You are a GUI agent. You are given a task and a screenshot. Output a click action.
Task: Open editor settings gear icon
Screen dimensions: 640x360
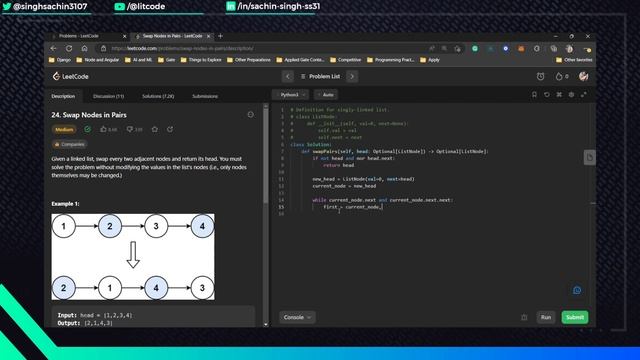[571, 95]
